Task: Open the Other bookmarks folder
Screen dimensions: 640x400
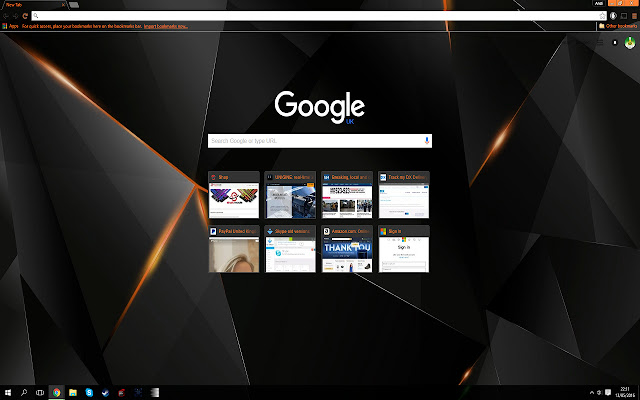Action: 618,26
